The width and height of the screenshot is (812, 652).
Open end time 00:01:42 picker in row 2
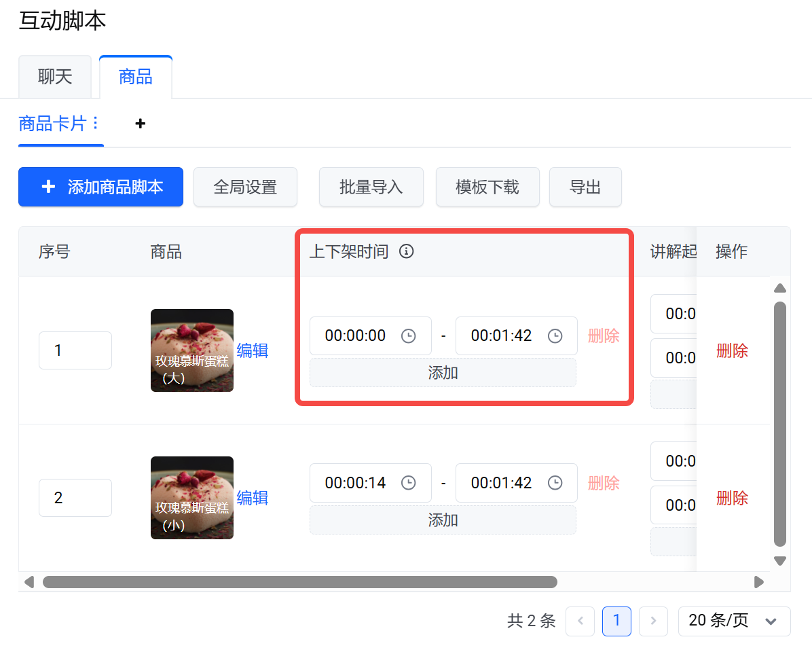click(x=517, y=483)
